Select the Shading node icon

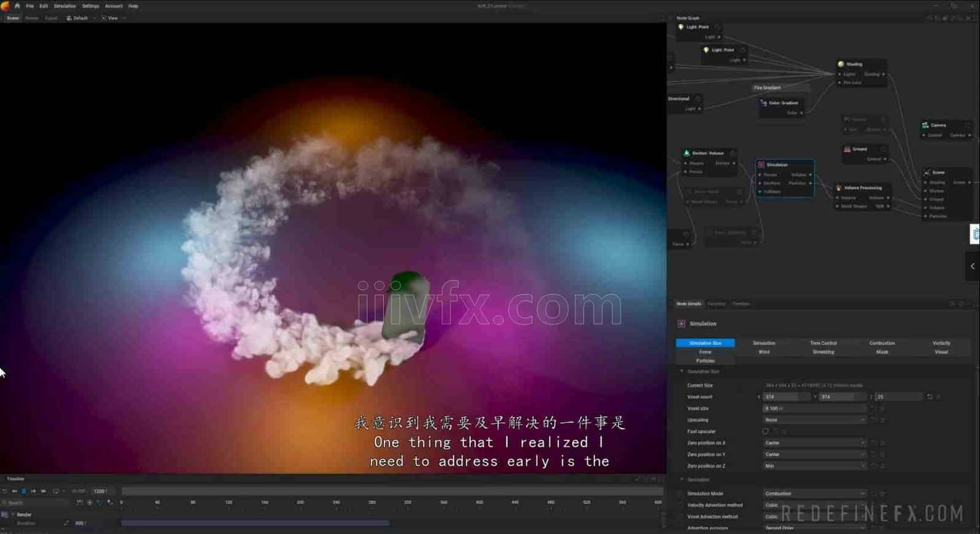click(x=841, y=64)
